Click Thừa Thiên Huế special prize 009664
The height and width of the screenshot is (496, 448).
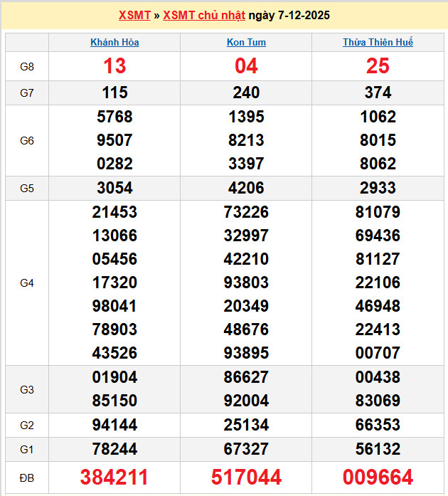(378, 477)
